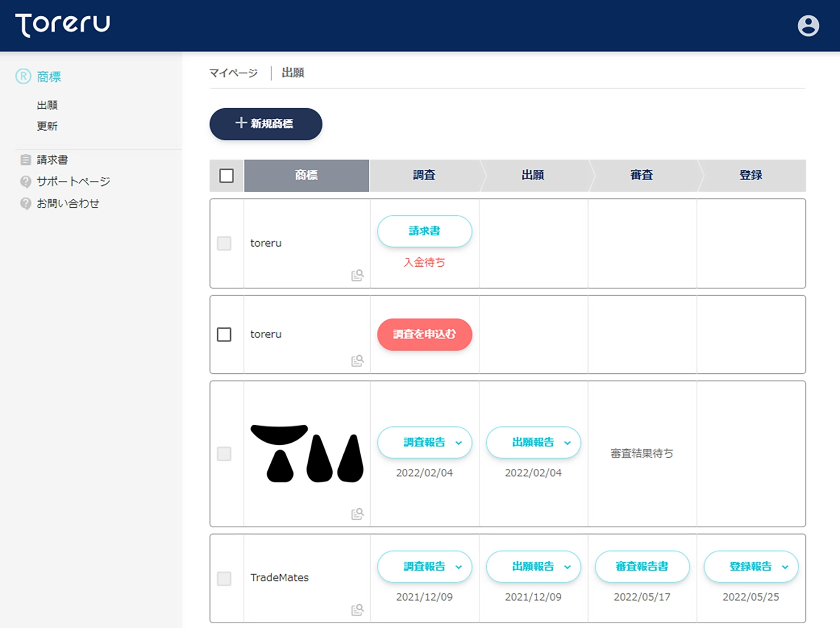This screenshot has height=628, width=840.
Task: Click the registered trademark R icon in sidebar
Action: [x=23, y=77]
